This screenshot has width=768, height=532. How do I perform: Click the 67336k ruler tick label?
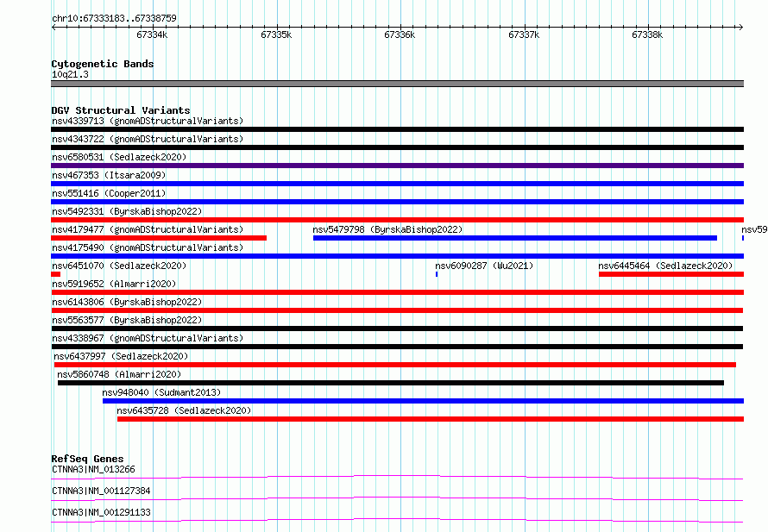400,34
